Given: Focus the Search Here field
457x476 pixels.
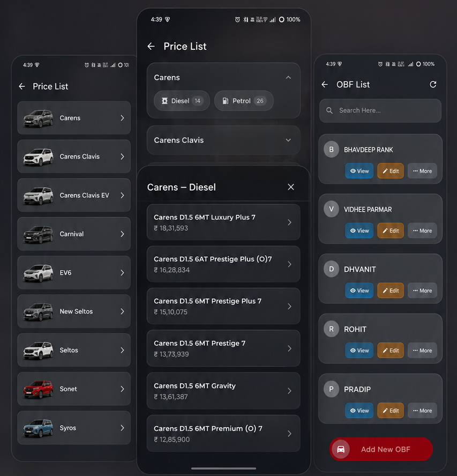Looking at the screenshot, I should coord(380,110).
